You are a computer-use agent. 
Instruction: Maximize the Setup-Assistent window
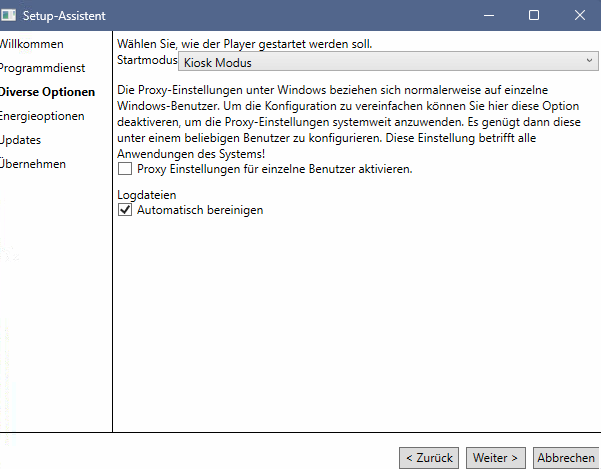tap(534, 15)
